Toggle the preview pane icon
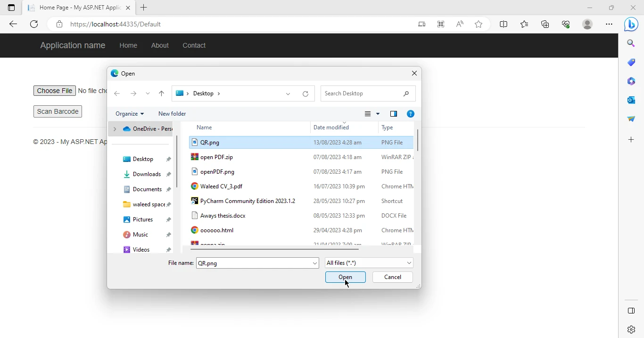The height and width of the screenshot is (338, 644). coord(394,114)
